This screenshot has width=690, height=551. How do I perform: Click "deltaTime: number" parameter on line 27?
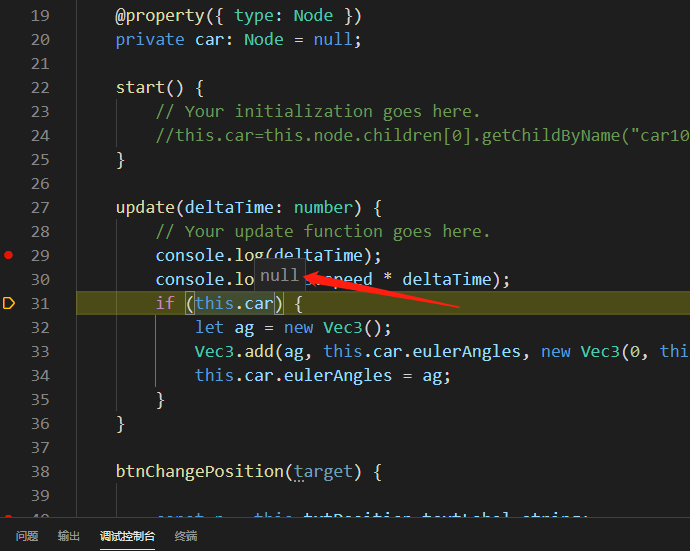pos(268,207)
